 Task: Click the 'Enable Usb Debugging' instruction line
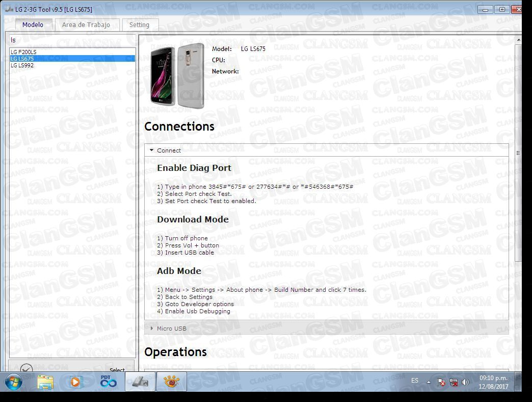[x=194, y=311]
